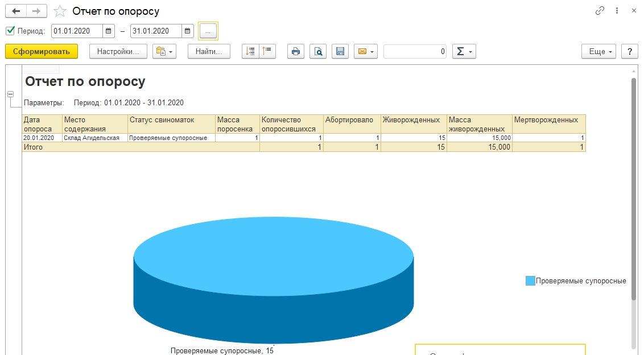Select the Мертворожденных column header
Image resolution: width=644 pixels, height=355 pixels.
(549, 124)
